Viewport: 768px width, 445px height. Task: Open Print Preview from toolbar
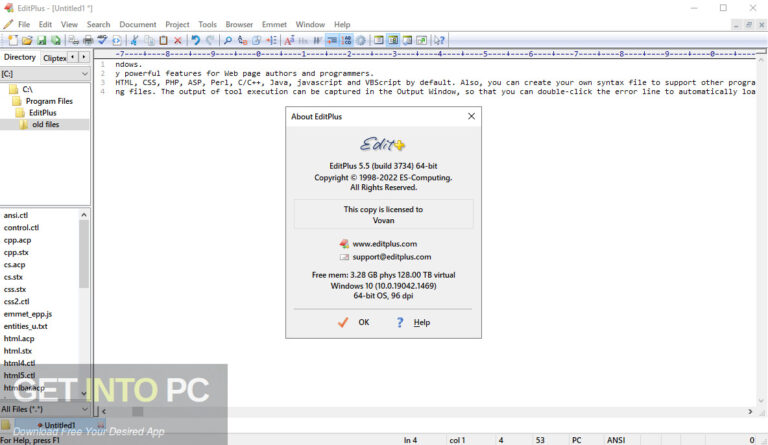tap(74, 40)
